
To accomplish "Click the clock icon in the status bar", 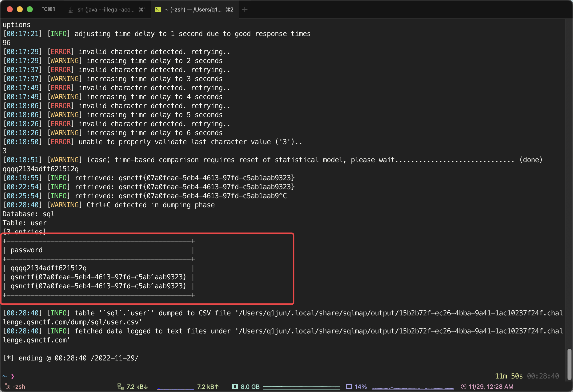I will click(463, 386).
